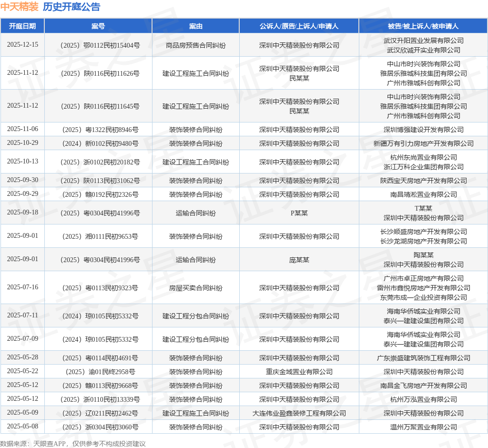Click the date 2025-10-29
The image size is (488, 448).
22,143
